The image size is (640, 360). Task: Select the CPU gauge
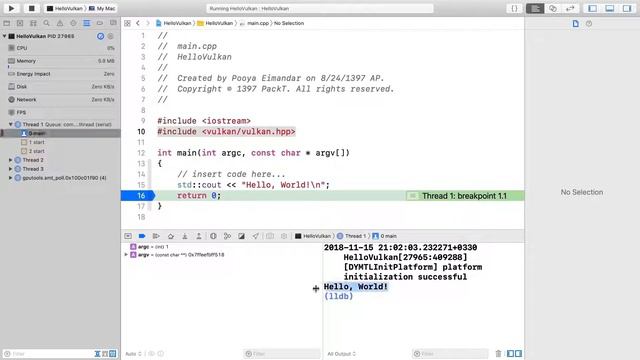click(60, 48)
